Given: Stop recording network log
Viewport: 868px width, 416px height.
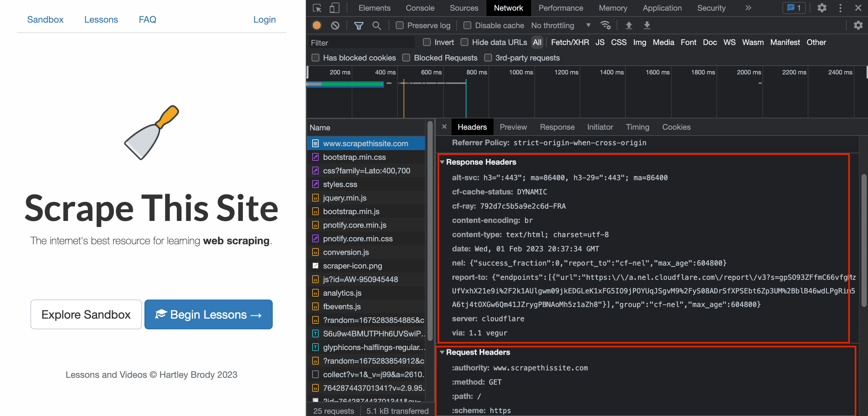Looking at the screenshot, I should pos(317,25).
